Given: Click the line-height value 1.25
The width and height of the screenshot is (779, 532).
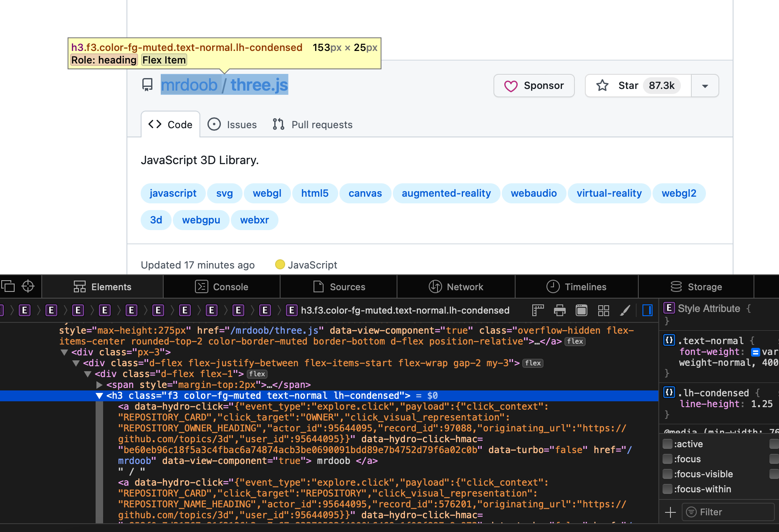Looking at the screenshot, I should coord(762,404).
